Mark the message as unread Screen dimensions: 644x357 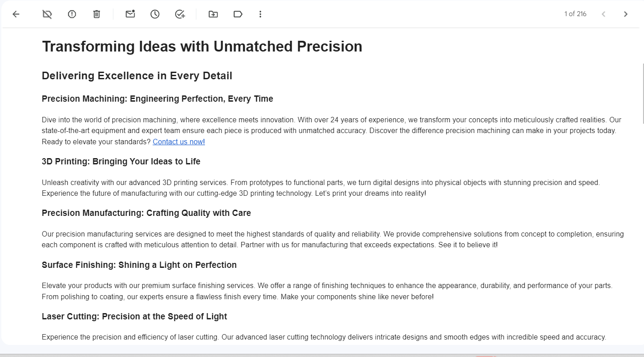pos(130,14)
